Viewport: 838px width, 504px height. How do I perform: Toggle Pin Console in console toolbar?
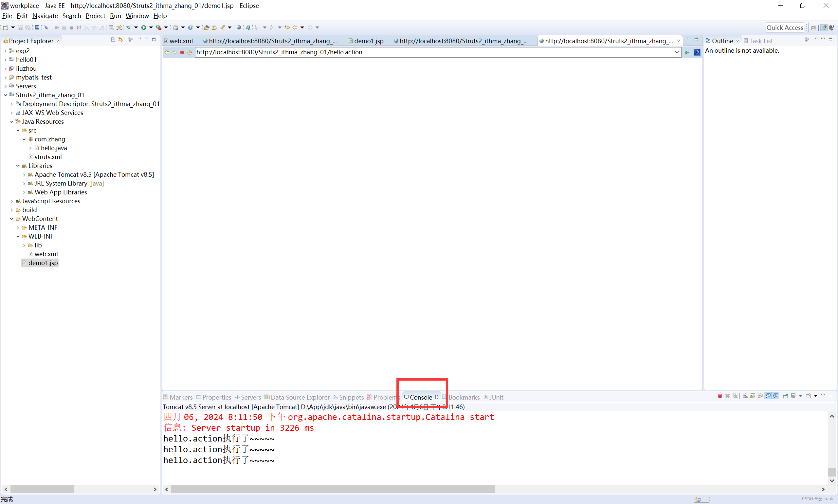click(x=785, y=396)
